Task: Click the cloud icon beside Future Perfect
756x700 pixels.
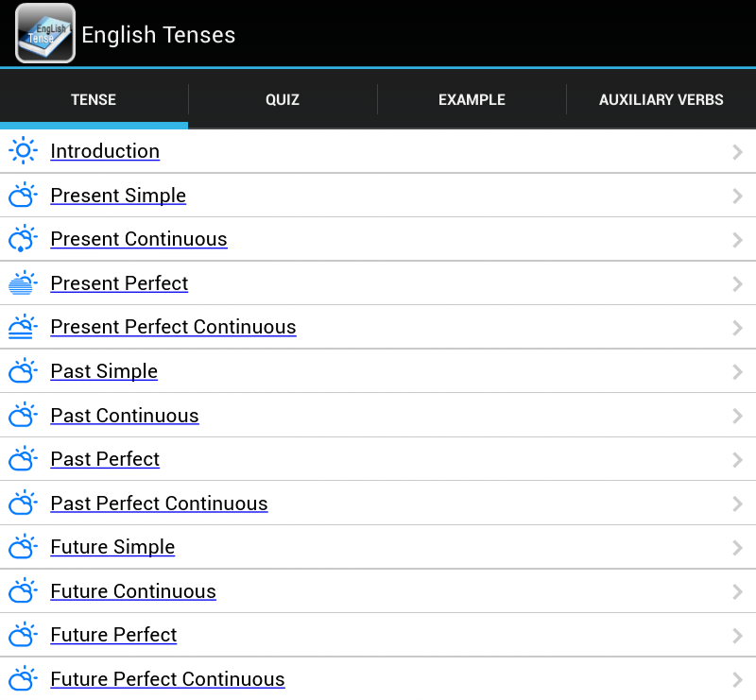Action: (23, 635)
